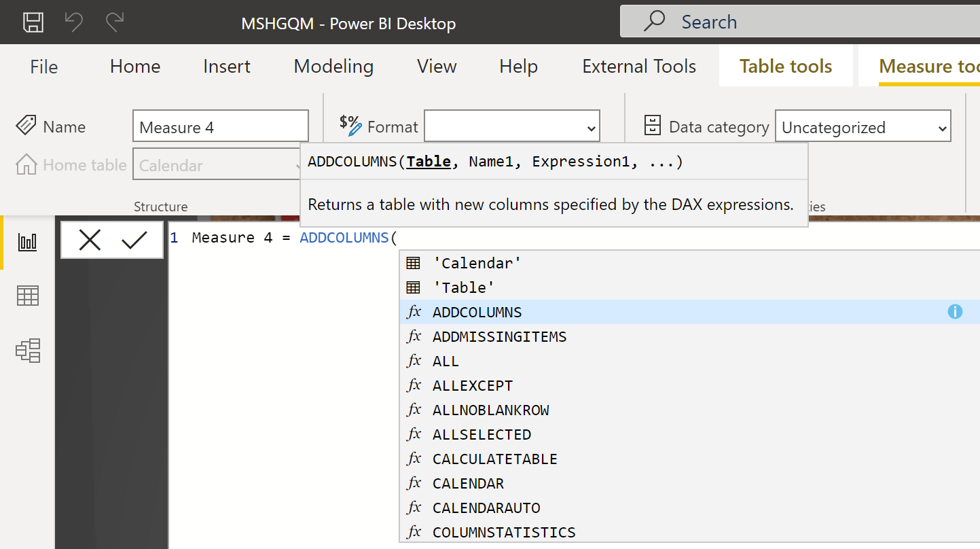Choose ADDCOLUMNS from suggestion list
This screenshot has width=980, height=549.
(x=689, y=312)
